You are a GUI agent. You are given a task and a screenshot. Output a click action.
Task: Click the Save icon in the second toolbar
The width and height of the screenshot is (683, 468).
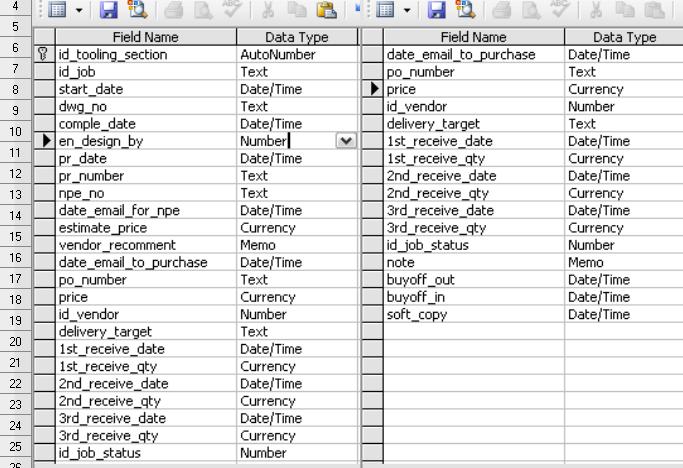pyautogui.click(x=436, y=9)
